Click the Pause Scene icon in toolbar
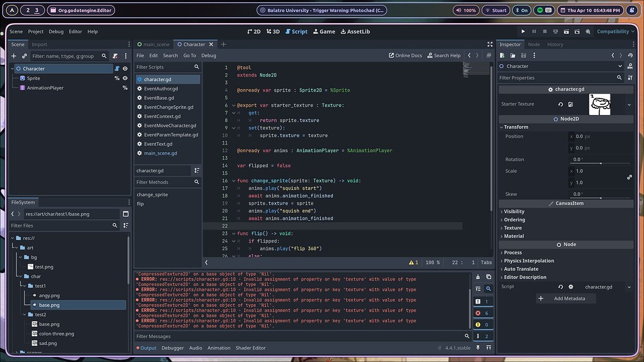 coord(534,31)
